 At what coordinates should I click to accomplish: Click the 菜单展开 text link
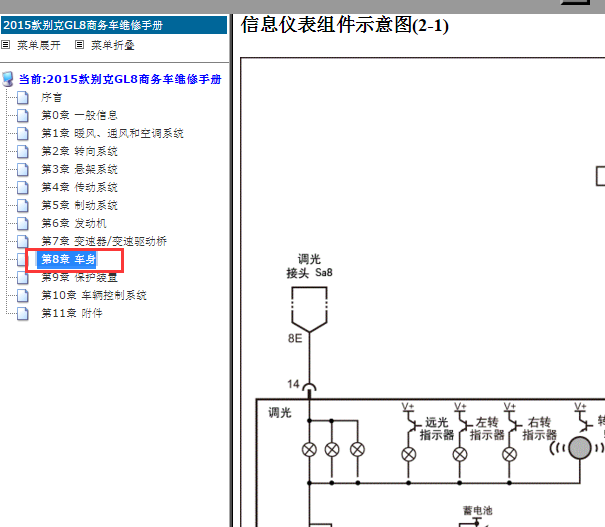tap(39, 45)
